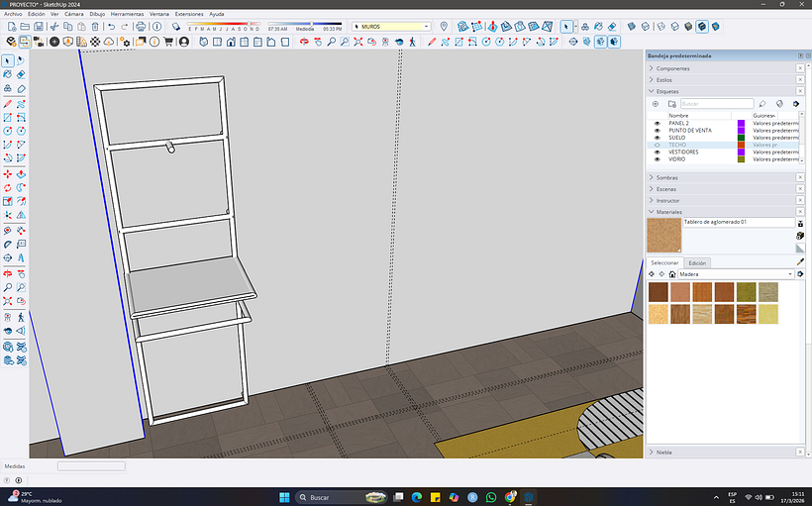Click Add Tag plus icon
The image size is (812, 506).
656,104
